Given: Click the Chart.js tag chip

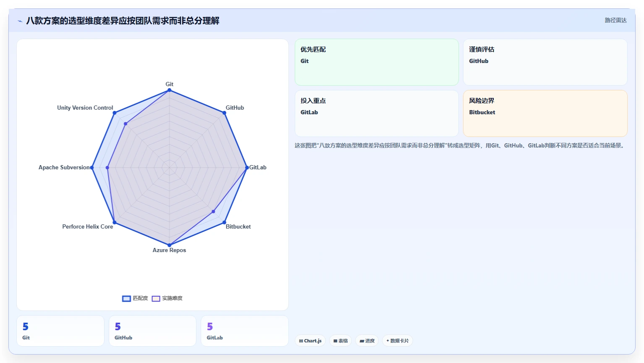Looking at the screenshot, I should pyautogui.click(x=310, y=341).
